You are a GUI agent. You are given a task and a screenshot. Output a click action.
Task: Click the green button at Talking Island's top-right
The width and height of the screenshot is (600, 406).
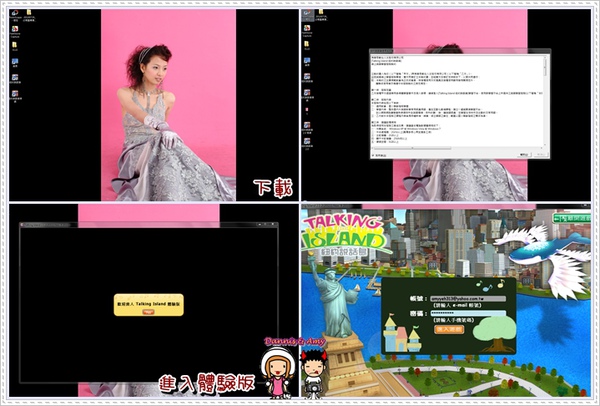pyautogui.click(x=572, y=218)
